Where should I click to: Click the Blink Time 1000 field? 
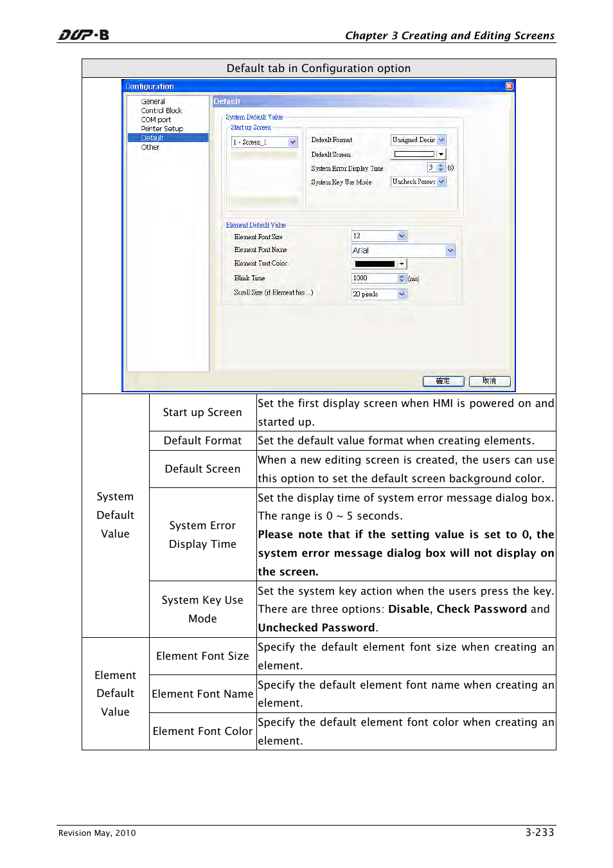(375, 278)
